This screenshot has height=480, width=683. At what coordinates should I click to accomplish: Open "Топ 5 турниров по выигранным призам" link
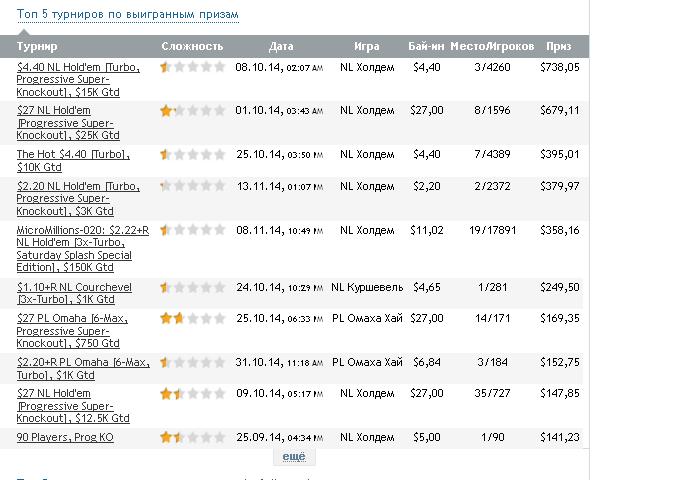point(128,16)
